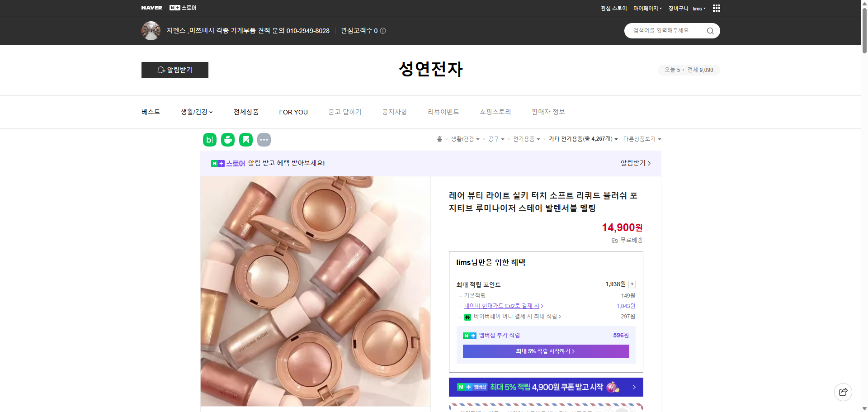Click the floating share icon at bottom right
The width and height of the screenshot is (868, 412).
[843, 392]
